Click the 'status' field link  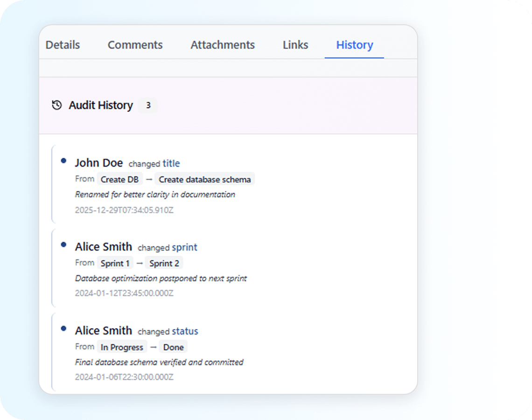pos(185,331)
